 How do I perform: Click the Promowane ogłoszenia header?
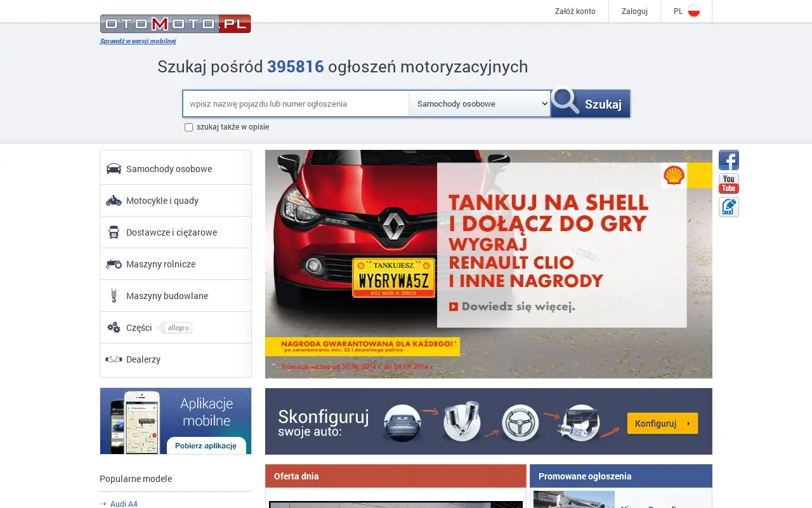pyautogui.click(x=621, y=476)
